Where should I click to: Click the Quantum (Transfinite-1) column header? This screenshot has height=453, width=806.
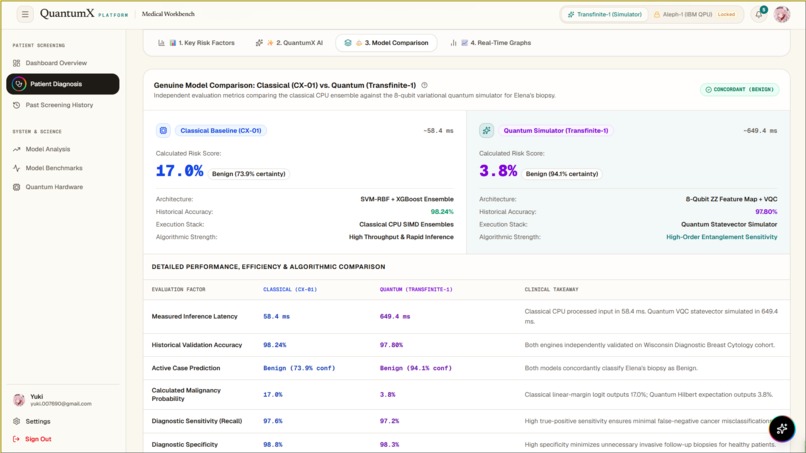point(416,289)
